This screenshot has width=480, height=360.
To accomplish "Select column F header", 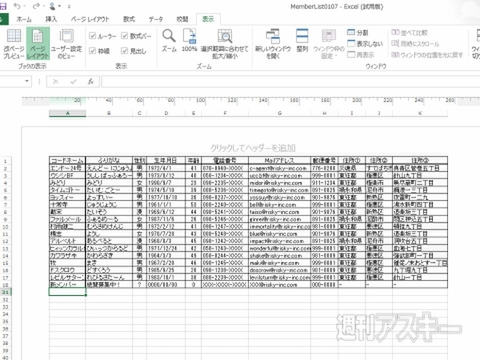I will [225, 113].
